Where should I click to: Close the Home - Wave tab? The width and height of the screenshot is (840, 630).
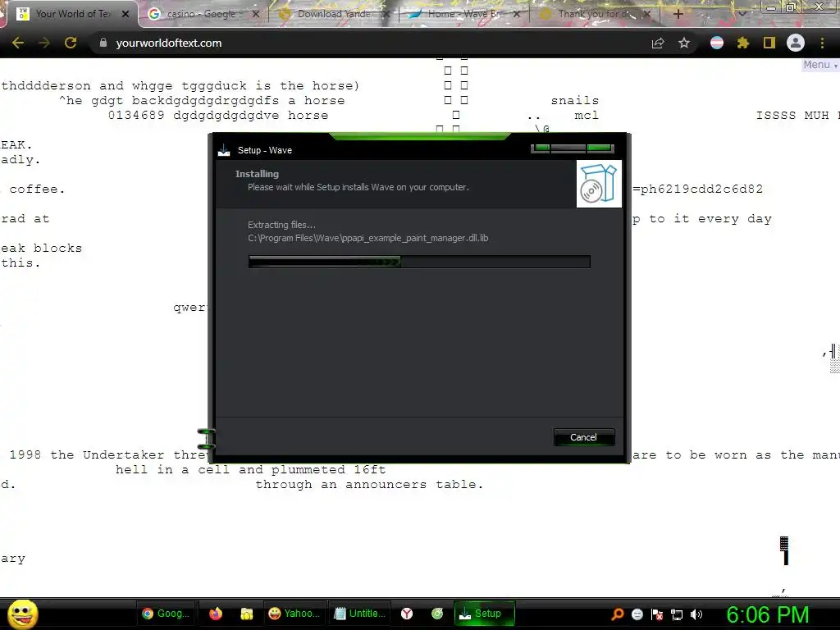tap(517, 14)
